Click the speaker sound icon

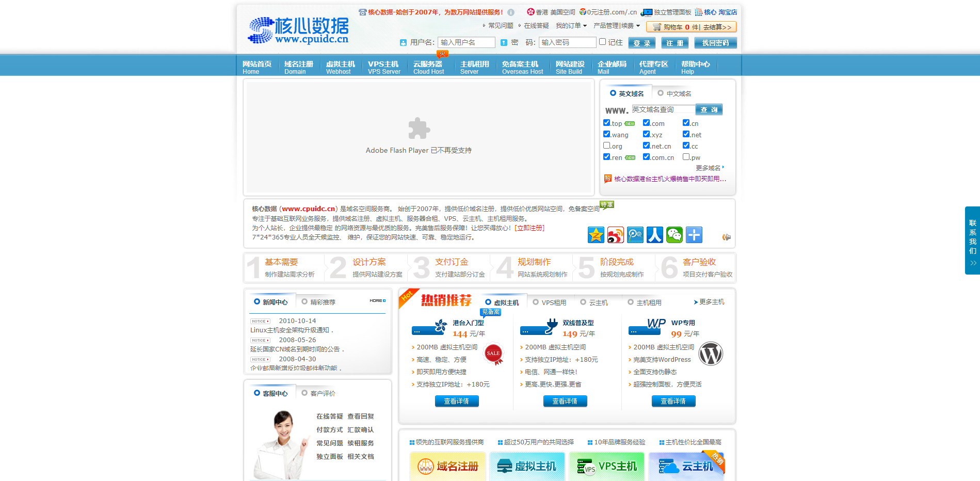click(x=726, y=237)
